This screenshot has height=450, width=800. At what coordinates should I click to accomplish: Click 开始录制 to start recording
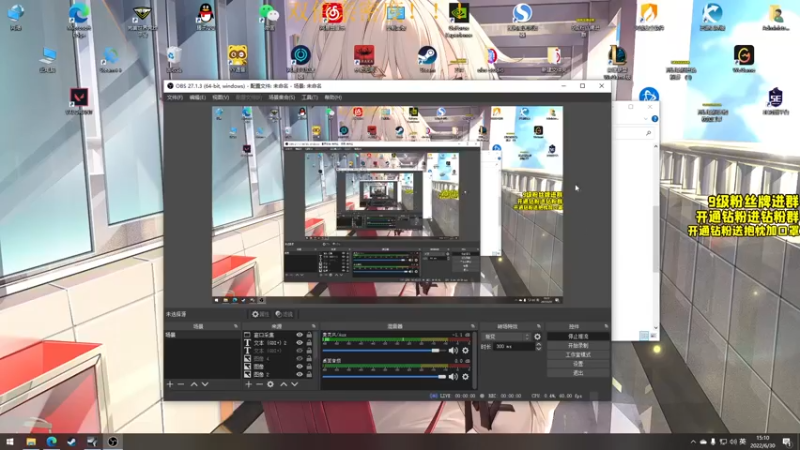tap(578, 345)
